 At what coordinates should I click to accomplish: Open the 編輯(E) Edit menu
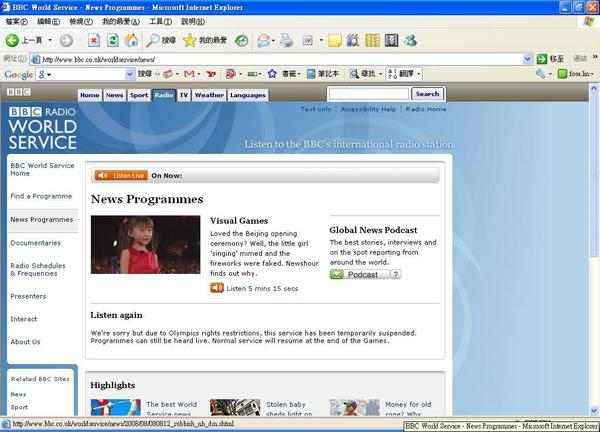(48, 22)
